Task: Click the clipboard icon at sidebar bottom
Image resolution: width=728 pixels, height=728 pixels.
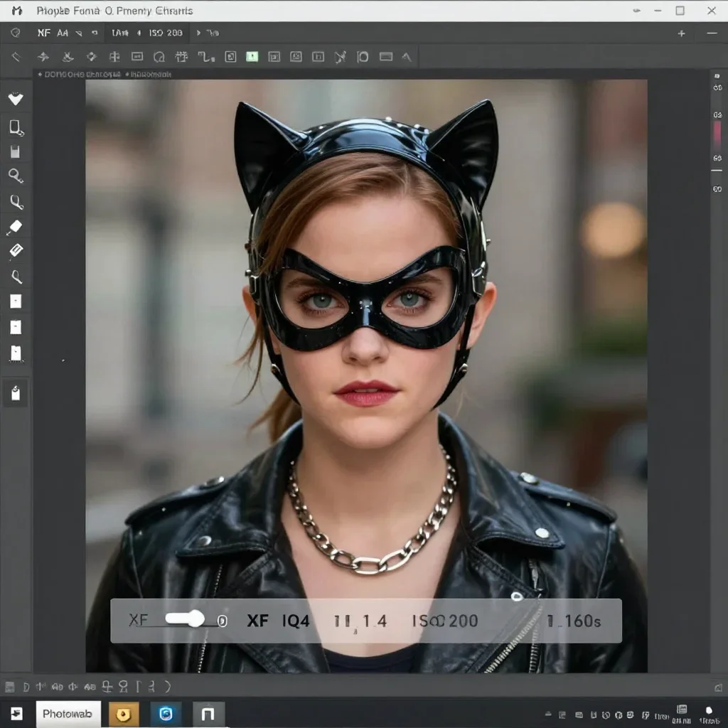Action: point(16,392)
